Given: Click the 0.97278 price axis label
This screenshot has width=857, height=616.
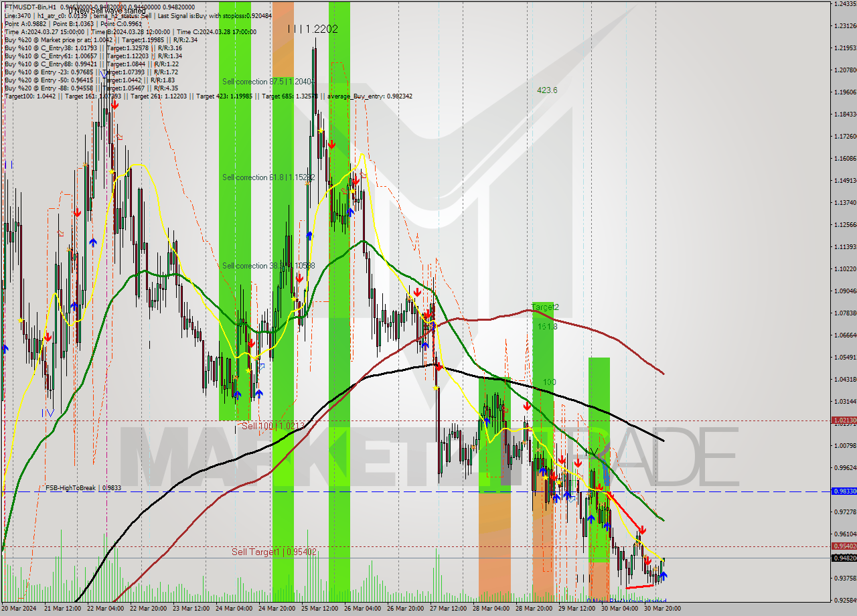Looking at the screenshot, I should (x=845, y=512).
